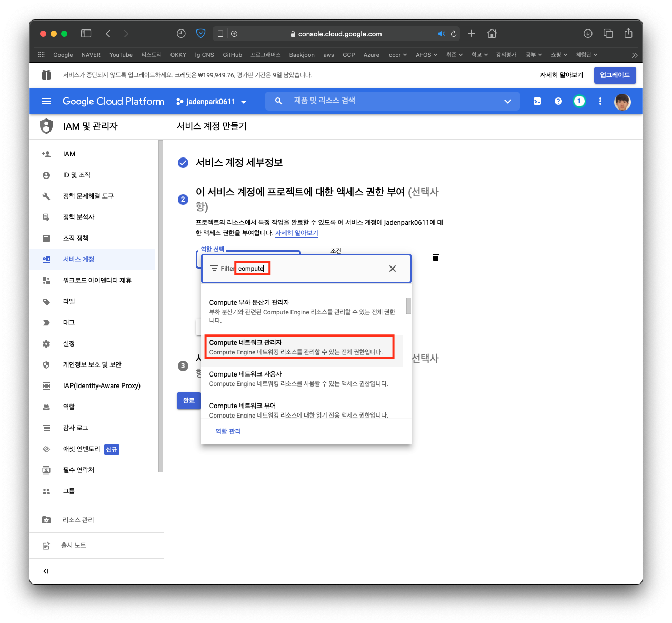Open ID 및 조직 in the sidebar
This screenshot has height=623, width=672.
93,175
